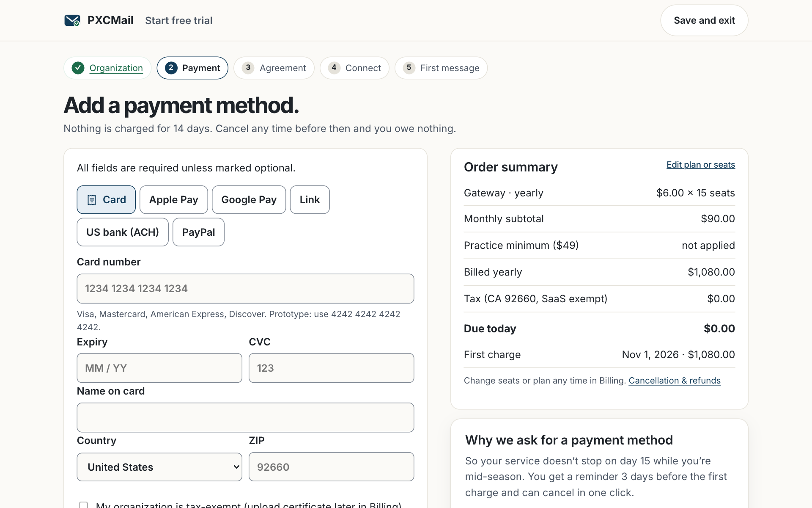Focus the Name on card field
This screenshot has width=812, height=508.
pos(245,417)
